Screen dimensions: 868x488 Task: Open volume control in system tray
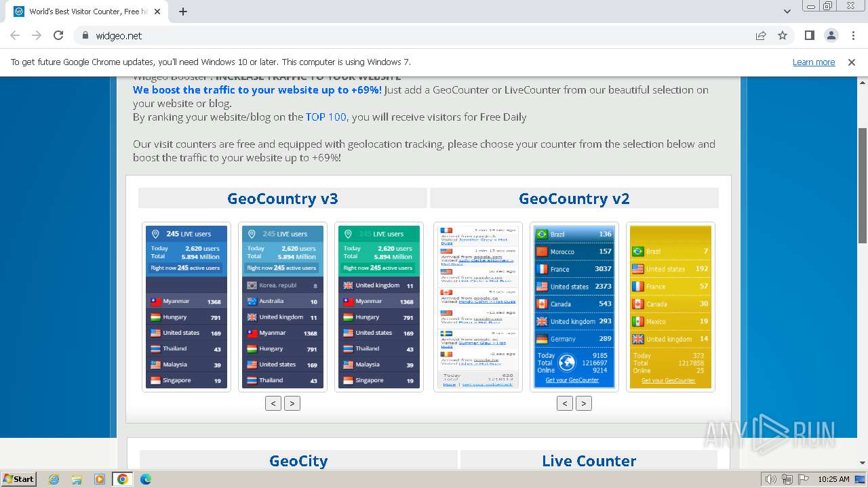tap(772, 479)
